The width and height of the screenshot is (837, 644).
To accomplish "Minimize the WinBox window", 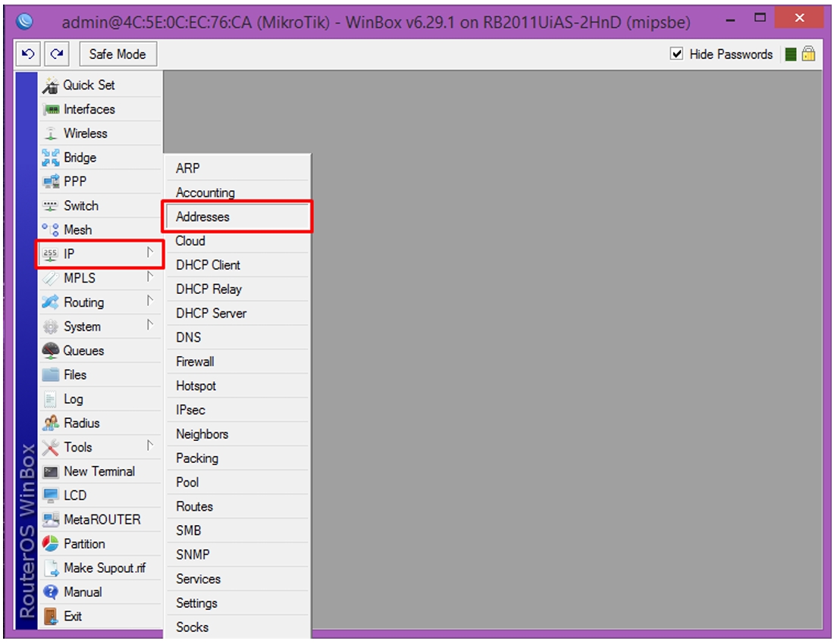I will pos(731,20).
